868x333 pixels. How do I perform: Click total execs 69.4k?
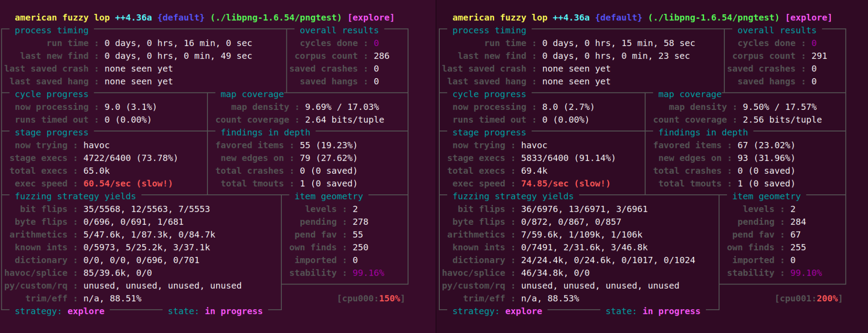tap(534, 171)
